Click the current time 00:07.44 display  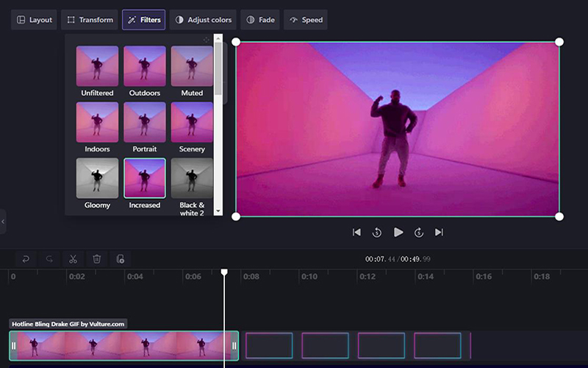380,259
